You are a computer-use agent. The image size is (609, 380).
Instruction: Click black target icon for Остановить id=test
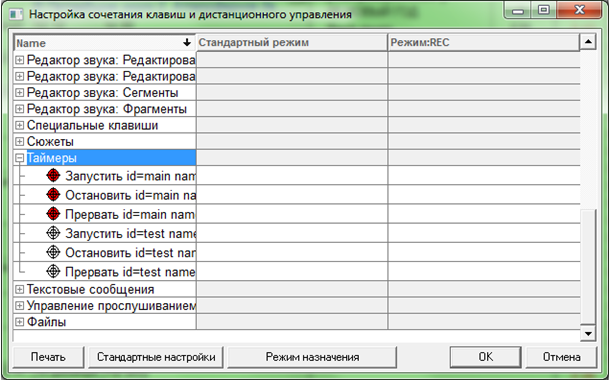pyautogui.click(x=53, y=252)
